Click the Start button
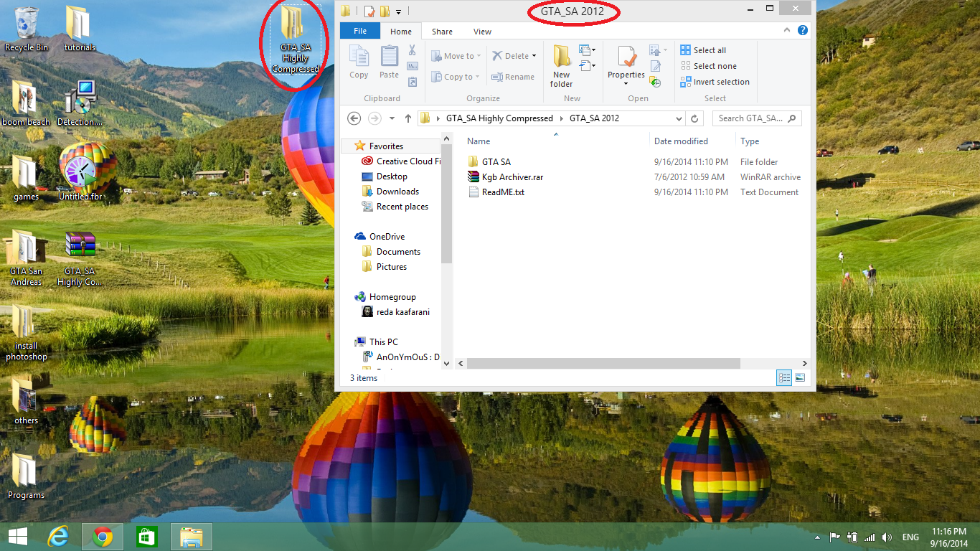980x551 pixels. pyautogui.click(x=17, y=537)
